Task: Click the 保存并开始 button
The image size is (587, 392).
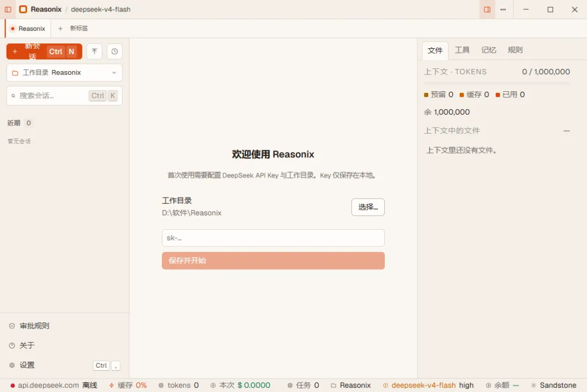Action: [273, 261]
